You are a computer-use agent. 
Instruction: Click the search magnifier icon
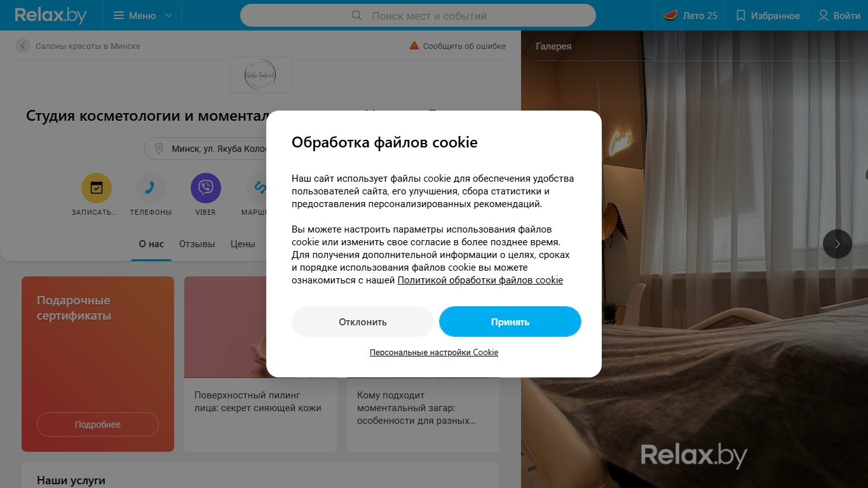click(x=357, y=15)
